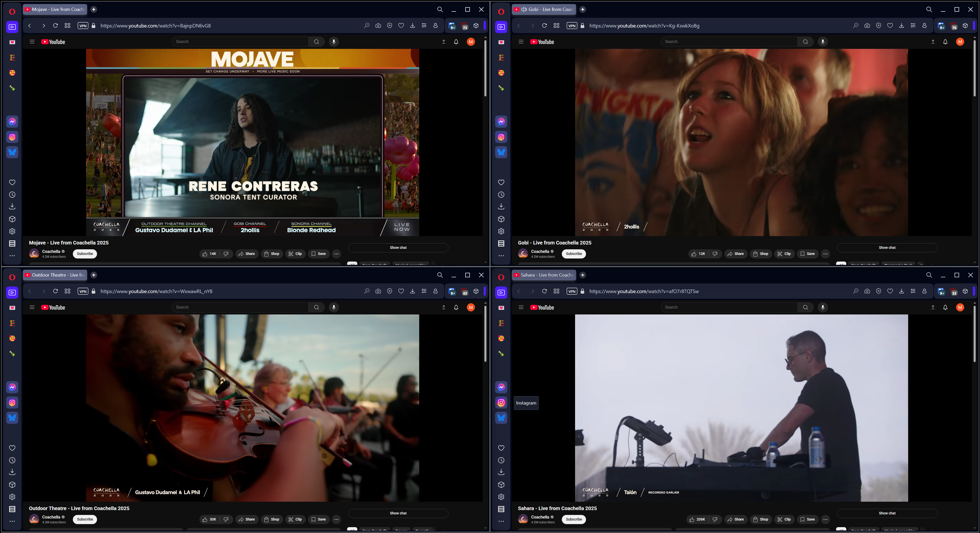This screenshot has width=980, height=533.
Task: Open notifications bell in the Gobi window
Action: click(945, 42)
